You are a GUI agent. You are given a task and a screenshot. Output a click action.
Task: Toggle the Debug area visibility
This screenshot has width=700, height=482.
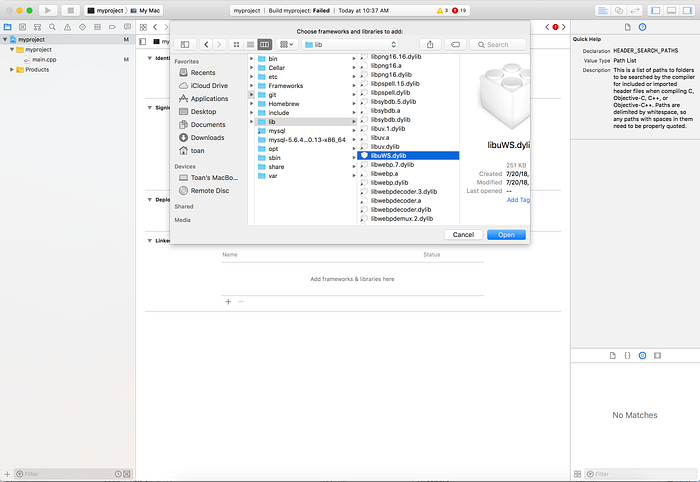(671, 10)
